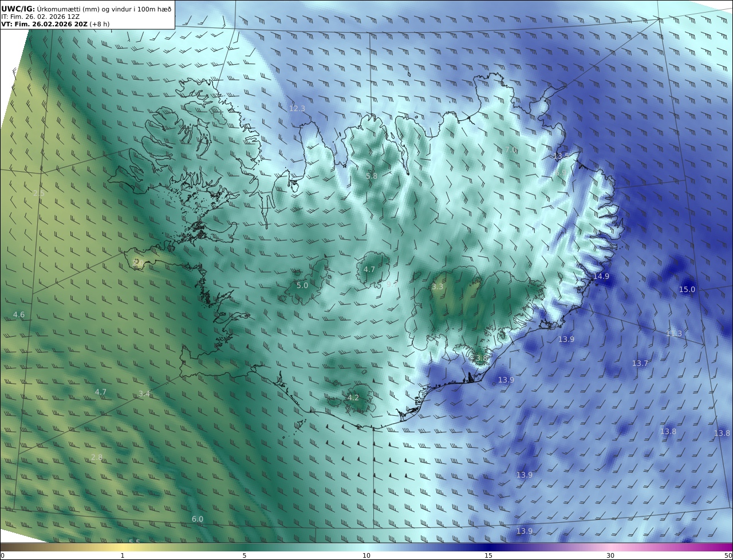
Task: Click the '50' tick on the color scale
Action: click(728, 555)
